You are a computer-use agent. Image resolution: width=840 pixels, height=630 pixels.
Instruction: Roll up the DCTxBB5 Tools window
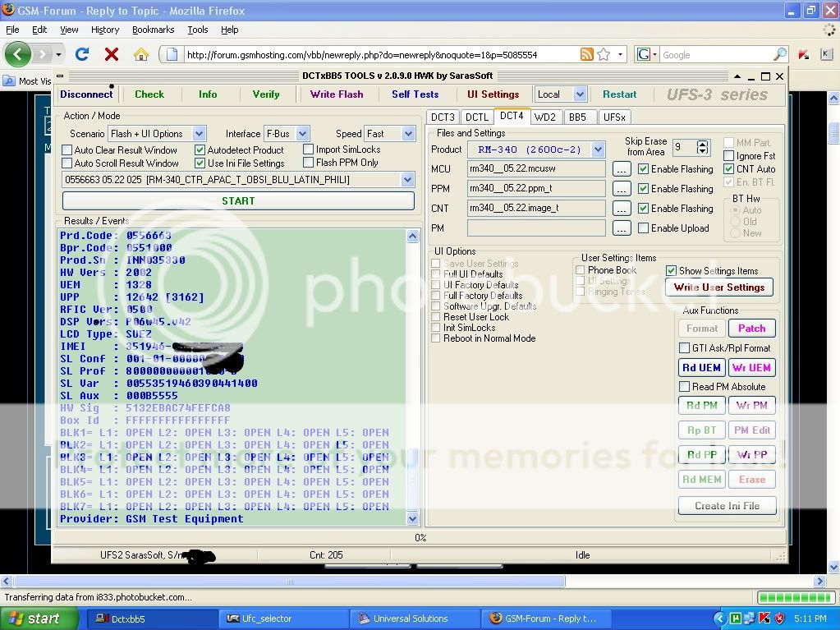pyautogui.click(x=737, y=76)
